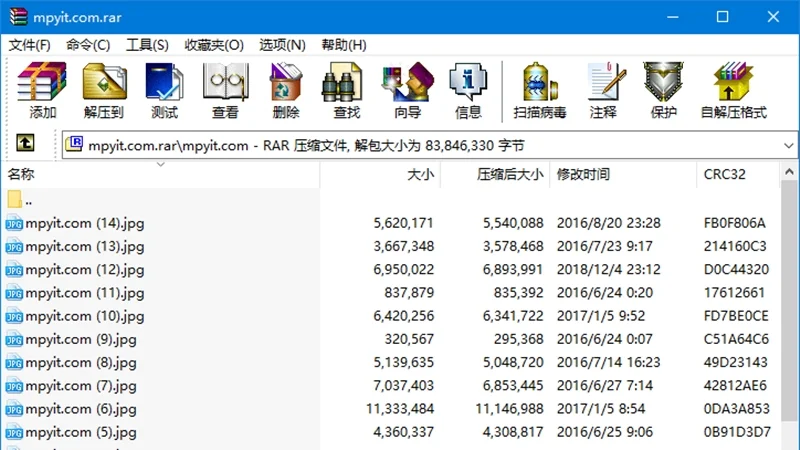Click JPG icon of mpyit.com (14).jpg
Viewport: 800px width, 450px height.
tap(14, 223)
